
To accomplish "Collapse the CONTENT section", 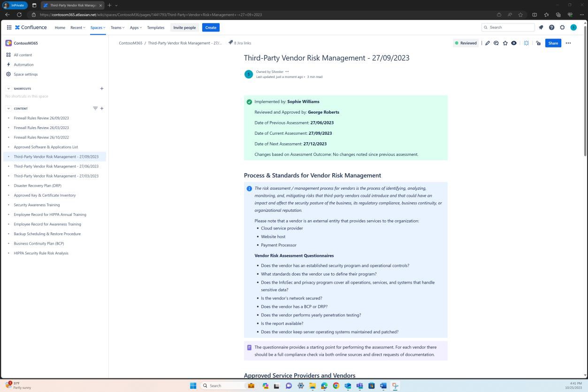I will click(8, 108).
